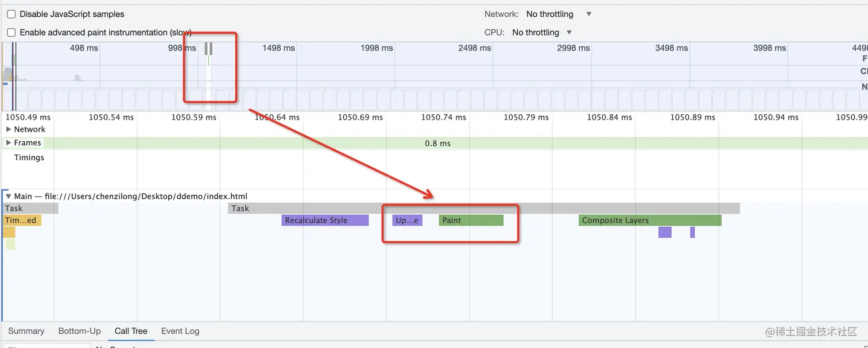Image resolution: width=868 pixels, height=348 pixels.
Task: Click the small yellow block under Tim...ed
Action: pos(9,232)
